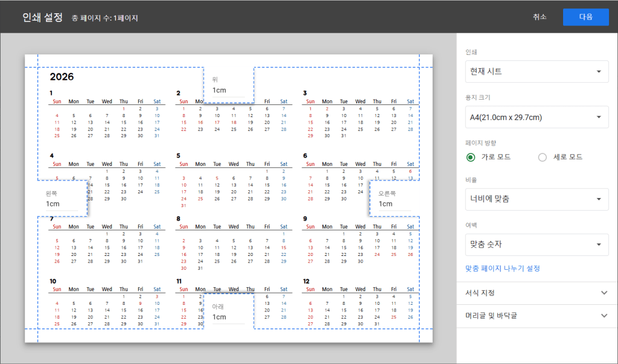Viewport: 618px width, 364px height.
Task: Open the A4 paper size dropdown
Action: [537, 117]
